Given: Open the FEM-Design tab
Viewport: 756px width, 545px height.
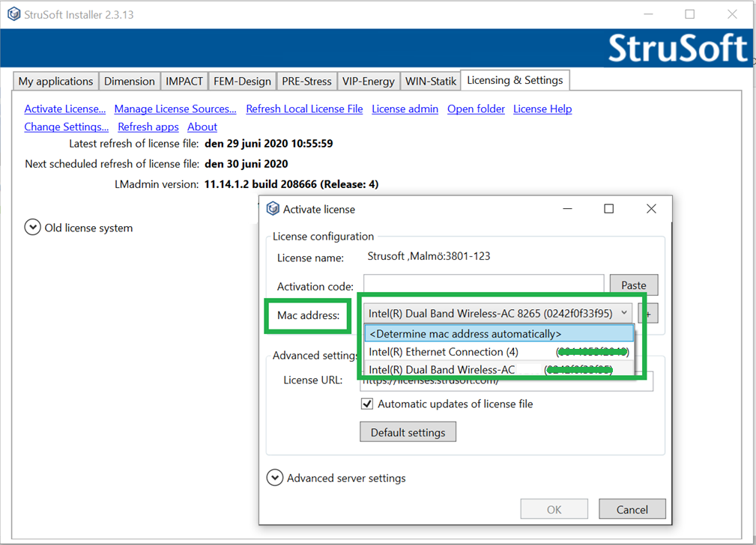Looking at the screenshot, I should pyautogui.click(x=242, y=81).
